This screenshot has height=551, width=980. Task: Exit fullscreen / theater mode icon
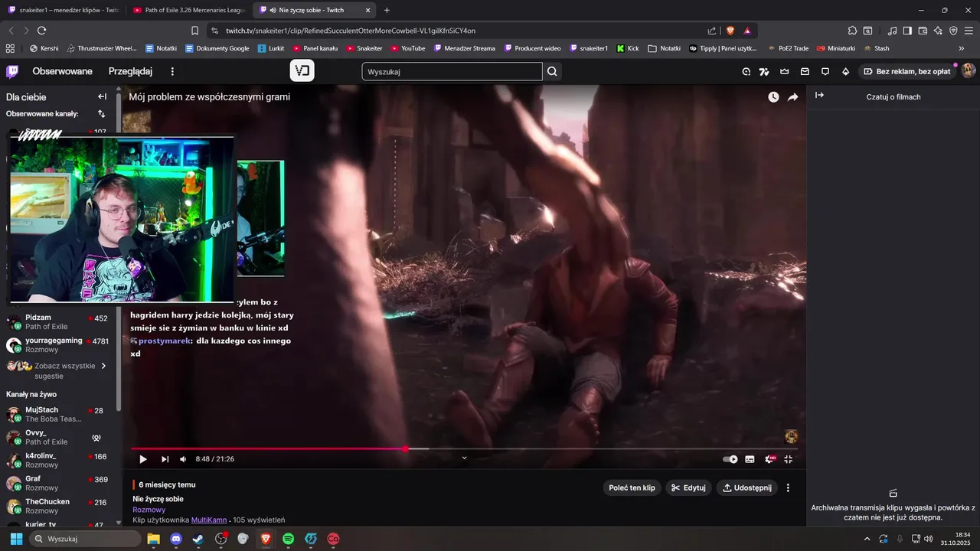coord(788,459)
